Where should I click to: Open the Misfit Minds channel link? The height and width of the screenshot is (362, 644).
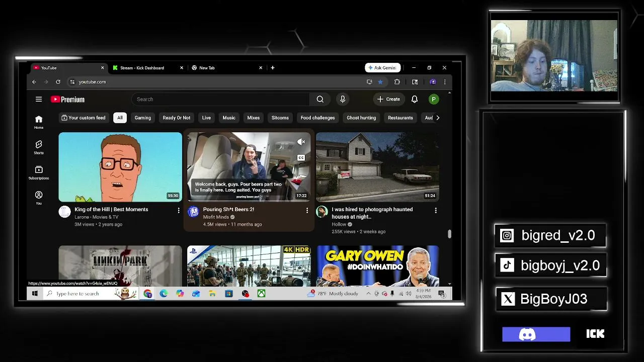[216, 217]
